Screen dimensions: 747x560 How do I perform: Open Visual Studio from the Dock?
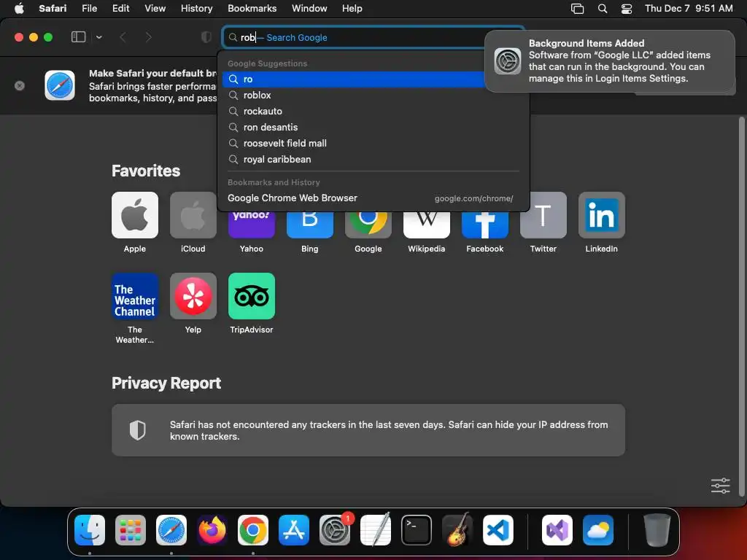click(557, 529)
